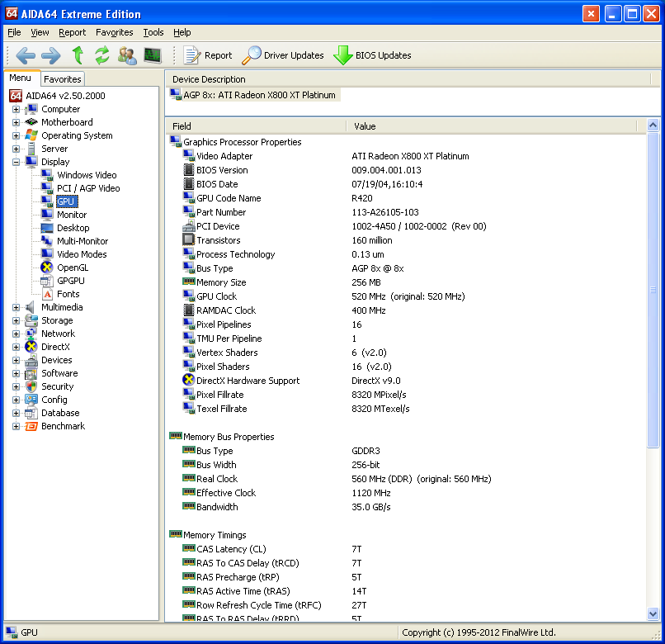Select the Multimedia speaker icon
Image resolution: width=665 pixels, height=644 pixels.
31,307
